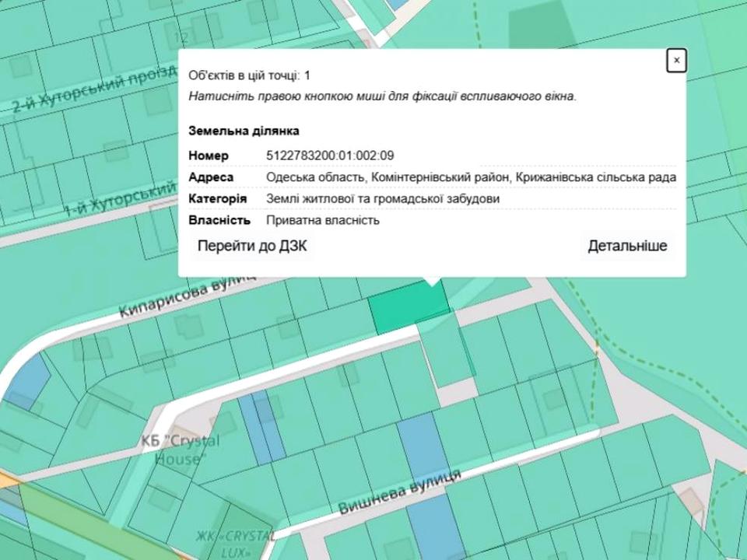Click the "Приватна власність" ownership value
The width and height of the screenshot is (747, 560).
click(323, 220)
